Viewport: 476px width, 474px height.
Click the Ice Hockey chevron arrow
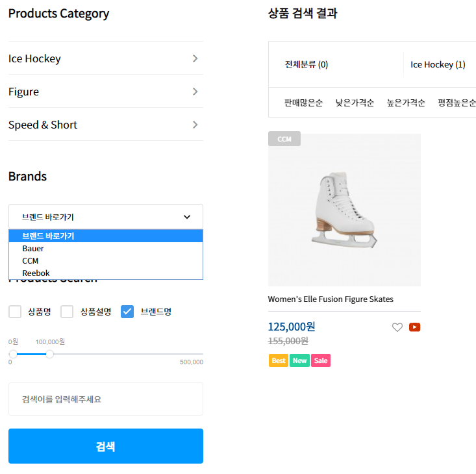[x=195, y=58]
